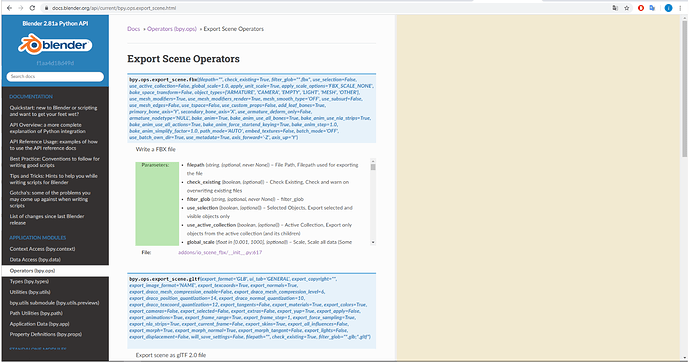This screenshot has height=363, width=690.
Task: Open Path Utilities (bpy.path) in sidebar
Action: pos(36,313)
